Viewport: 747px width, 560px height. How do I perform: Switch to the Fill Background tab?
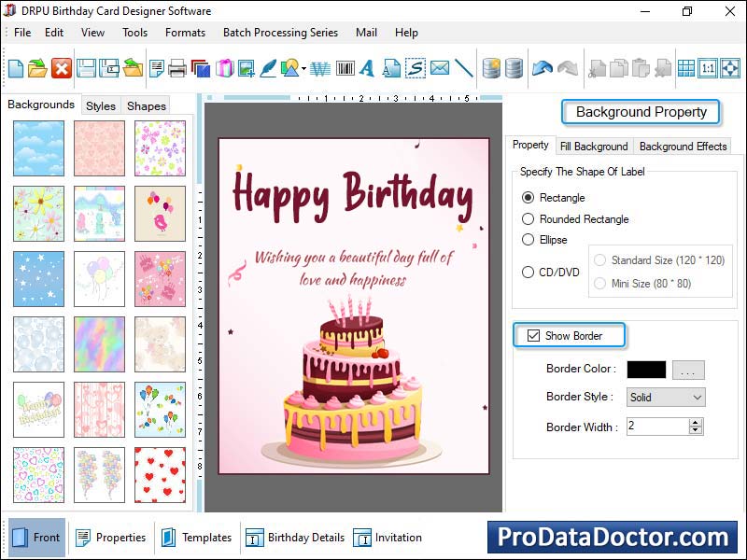tap(595, 146)
